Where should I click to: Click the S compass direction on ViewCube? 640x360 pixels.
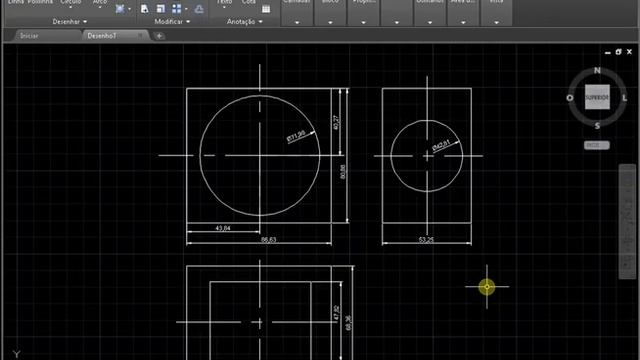[597, 126]
